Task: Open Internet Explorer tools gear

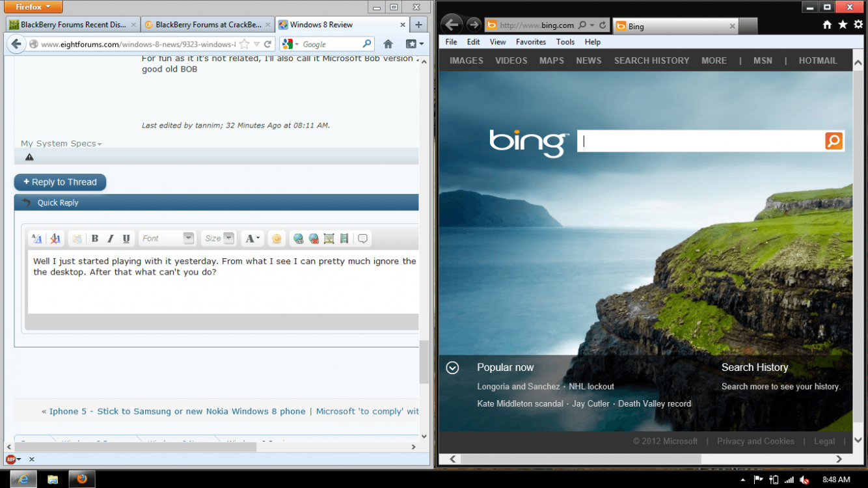Action: 858,25
